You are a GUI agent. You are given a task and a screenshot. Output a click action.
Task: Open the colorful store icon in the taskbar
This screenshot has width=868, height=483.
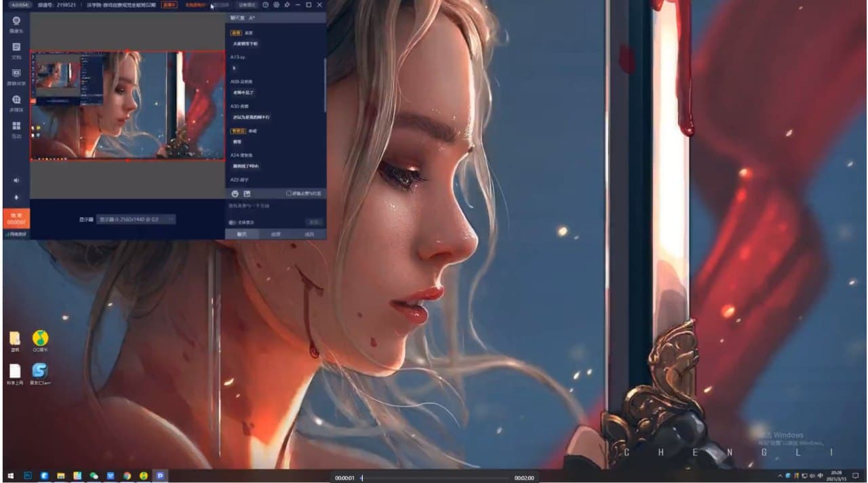coord(77,476)
